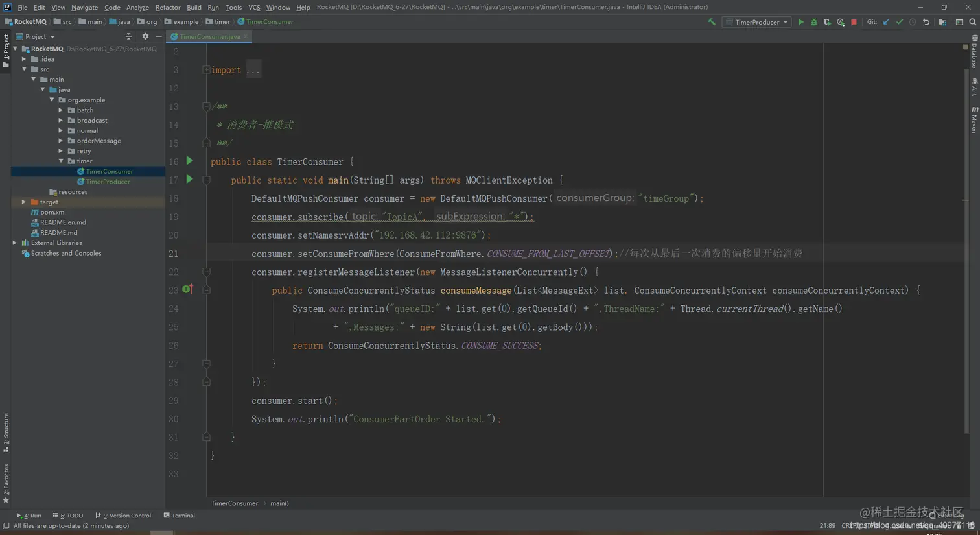Expand the orderMessage package
The width and height of the screenshot is (980, 535).
(x=61, y=141)
